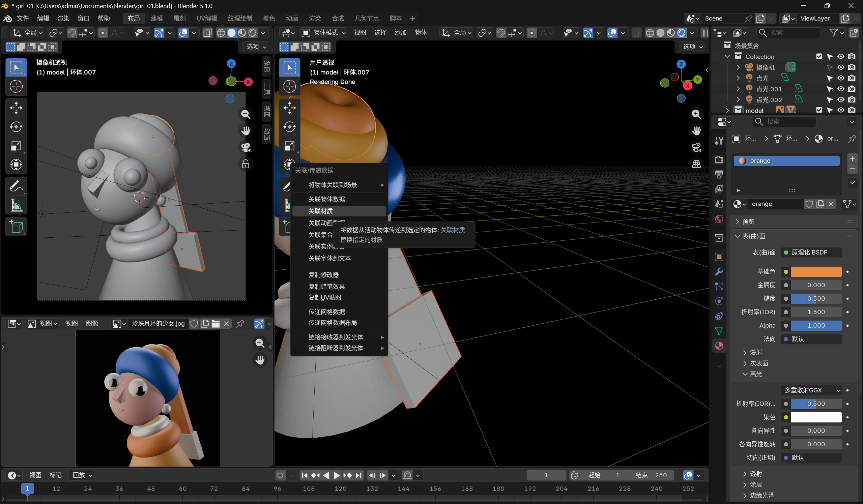Toggle render visibility of 摄像机
Image resolution: width=863 pixels, height=504 pixels.
pos(852,67)
